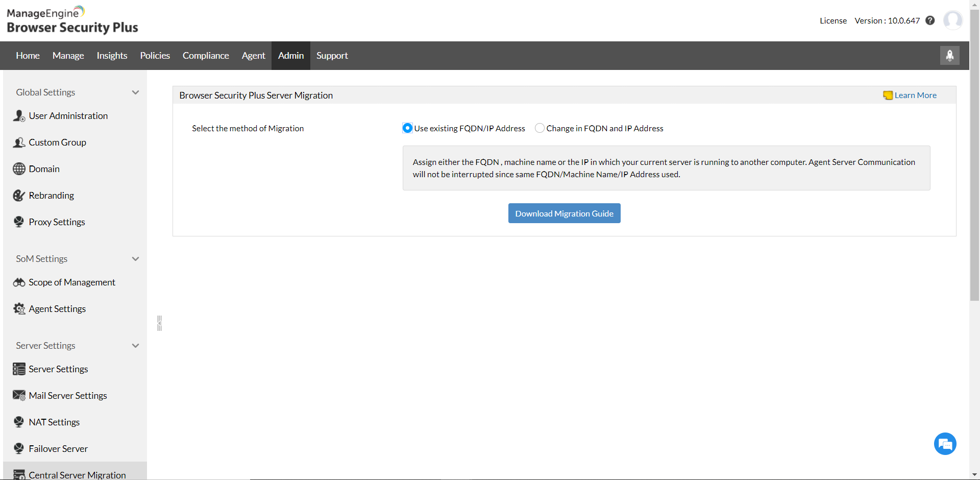This screenshot has height=480, width=980.
Task: Open Rebranding settings
Action: pyautogui.click(x=52, y=196)
